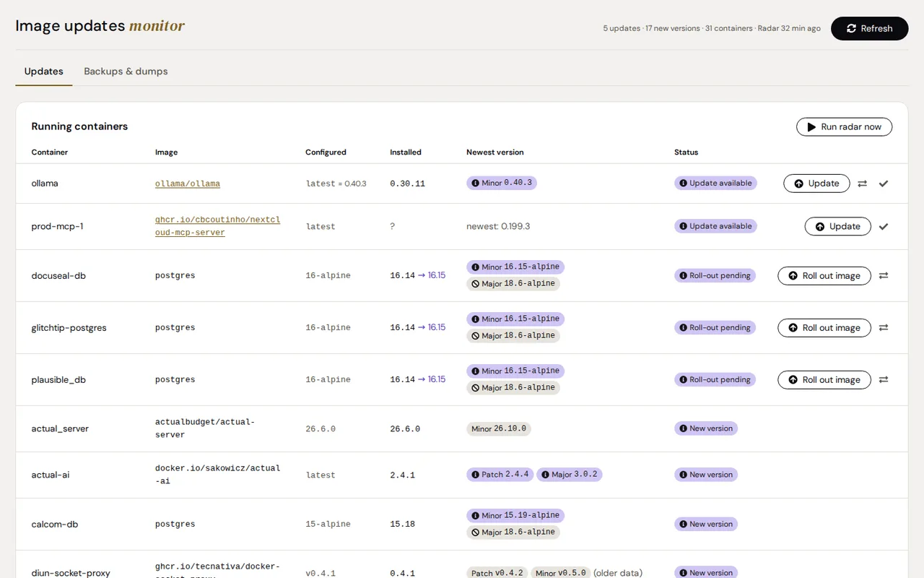Click the '5 updates' summary text in header
This screenshot has height=578, width=924.
pyautogui.click(x=622, y=28)
